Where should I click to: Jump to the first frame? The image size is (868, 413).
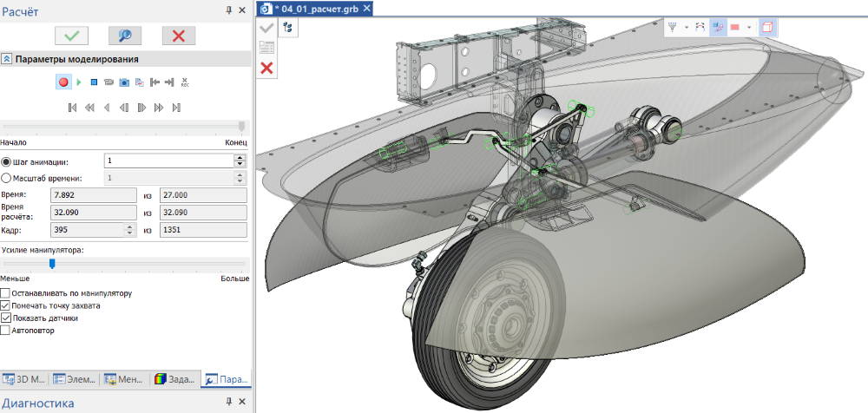72,108
